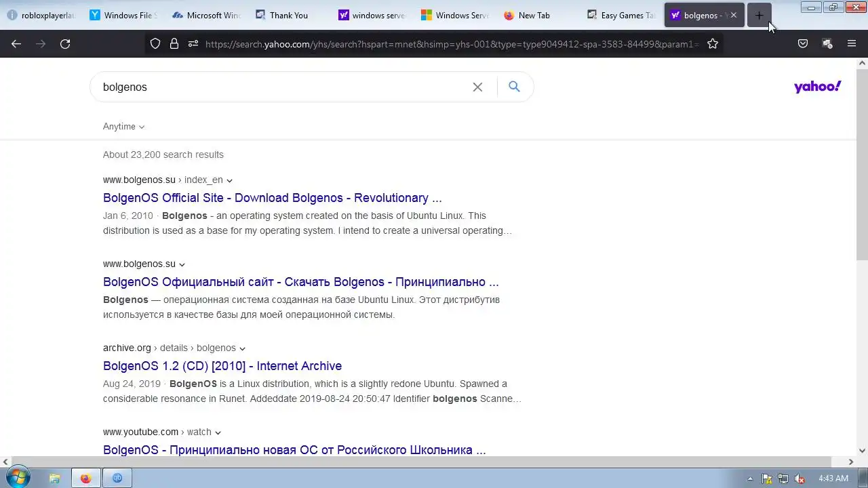Click the site security padlock icon
The height and width of the screenshot is (488, 868).
pos(174,43)
